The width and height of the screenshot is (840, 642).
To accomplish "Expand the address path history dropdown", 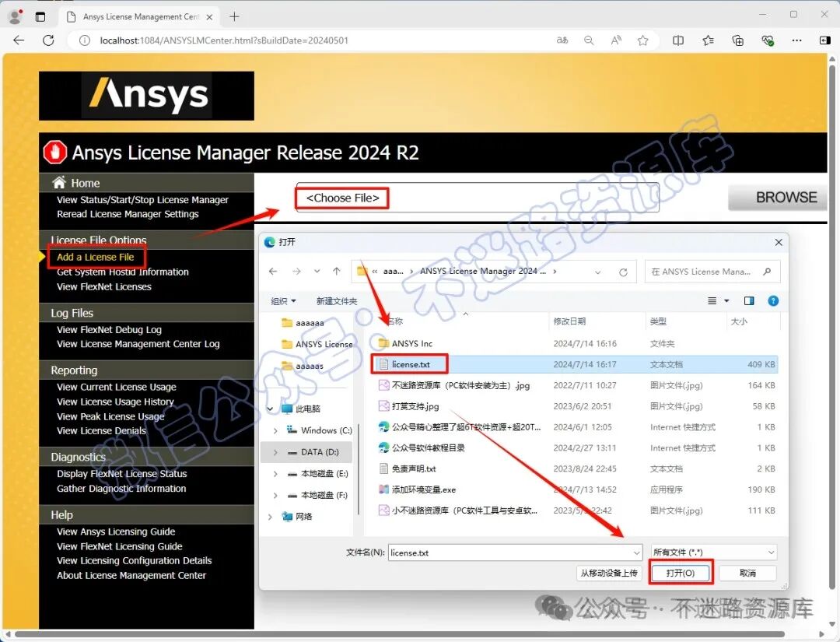I will pos(598,272).
